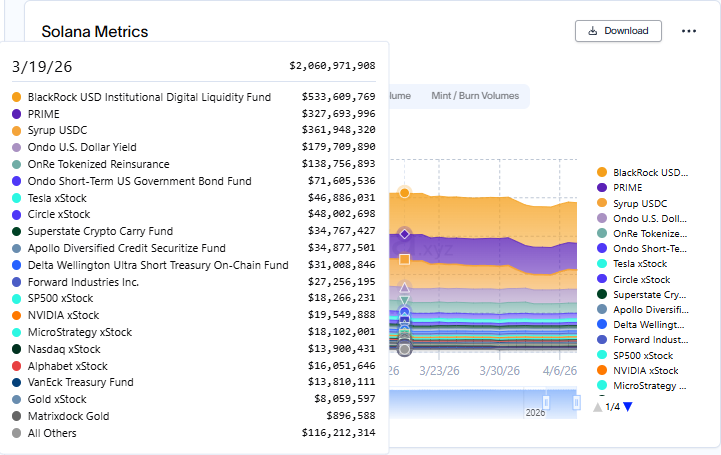
Task: Click the gray previous legend page arrow
Action: click(x=598, y=406)
